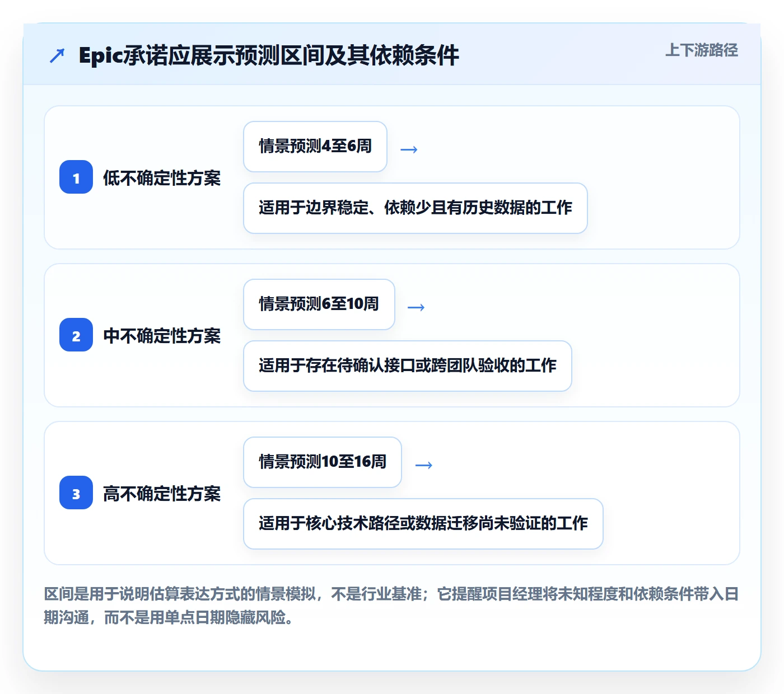Click the trending arrow icon beside the title
Image resolution: width=784 pixels, height=694 pixels.
pyautogui.click(x=57, y=55)
